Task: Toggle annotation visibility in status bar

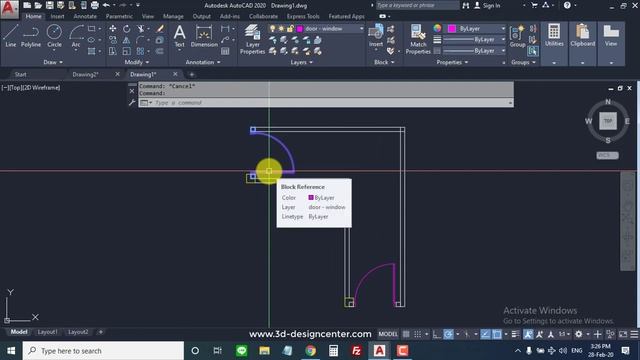Action: point(528,334)
